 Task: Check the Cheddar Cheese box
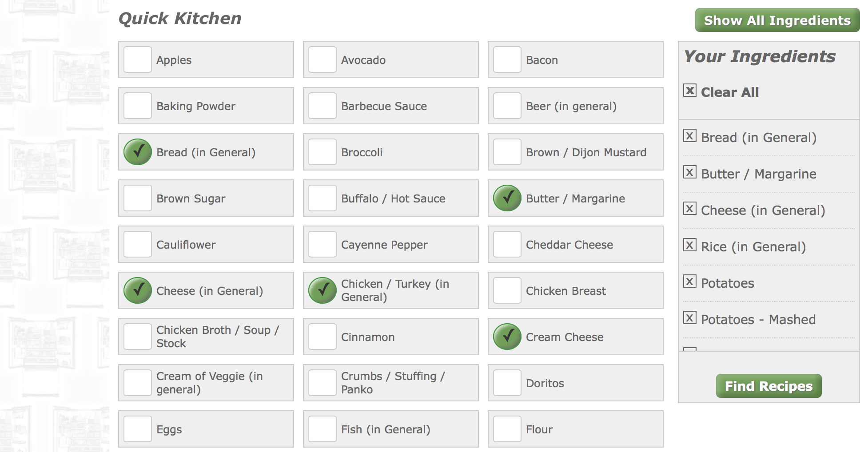(507, 244)
